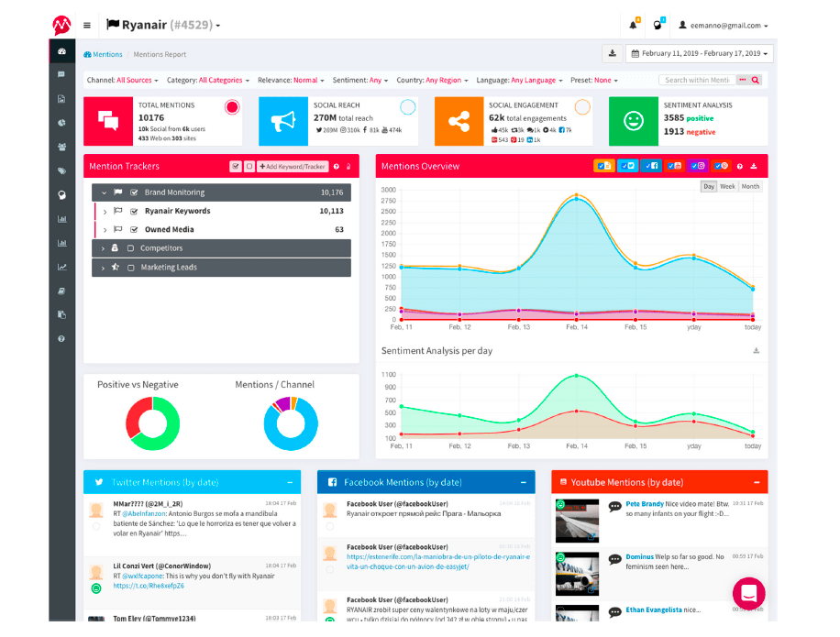The width and height of the screenshot is (840, 637).
Task: Download the Mentions Overview chart
Action: click(754, 167)
